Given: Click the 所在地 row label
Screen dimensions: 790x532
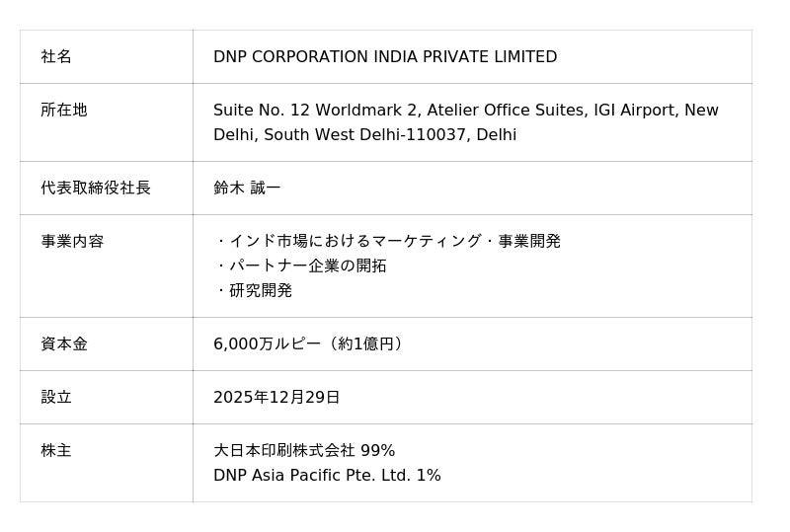Looking at the screenshot, I should 64,111.
